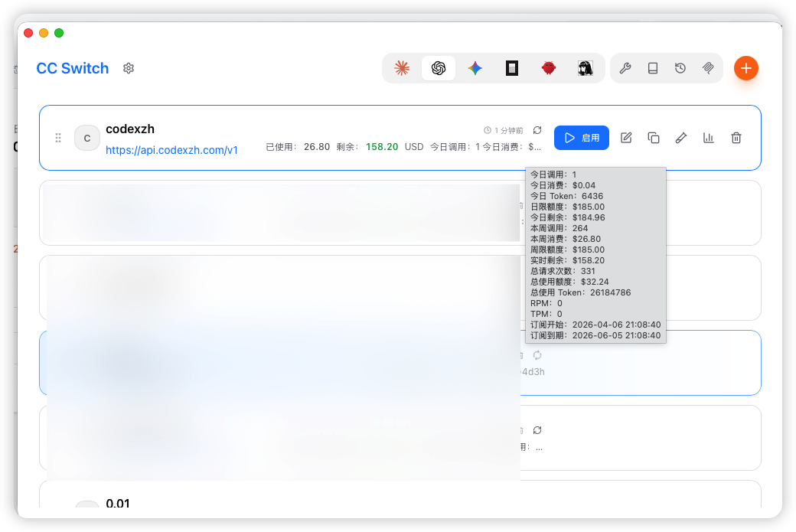Click the codexzh provider name
The image size is (796, 532).
point(130,129)
